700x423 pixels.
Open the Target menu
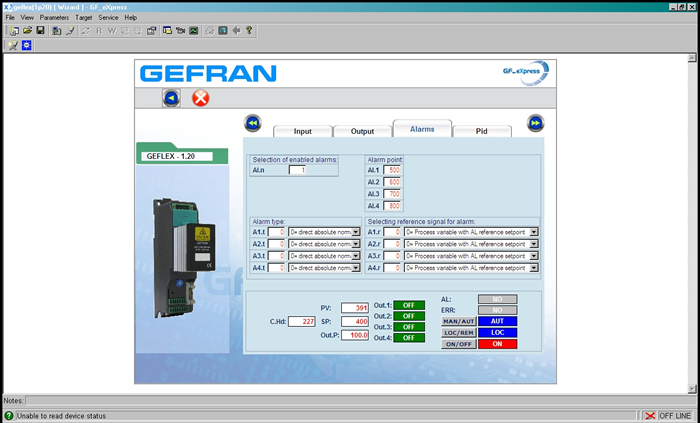(x=83, y=18)
